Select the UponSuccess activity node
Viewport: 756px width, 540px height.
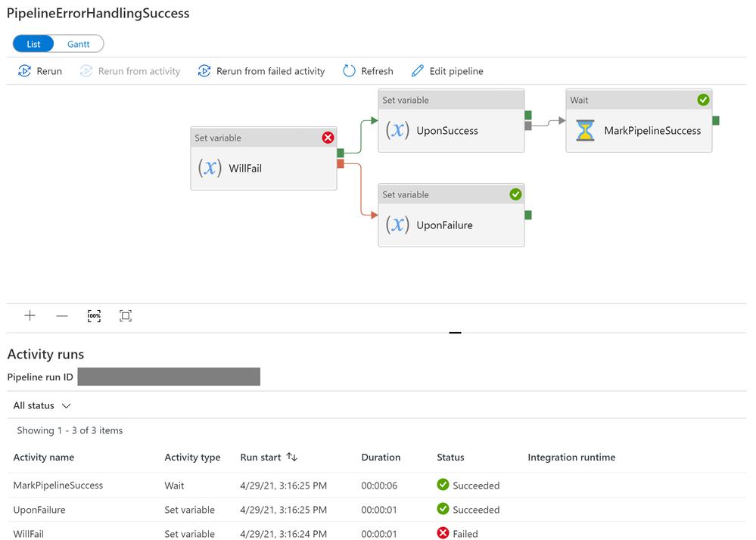451,121
